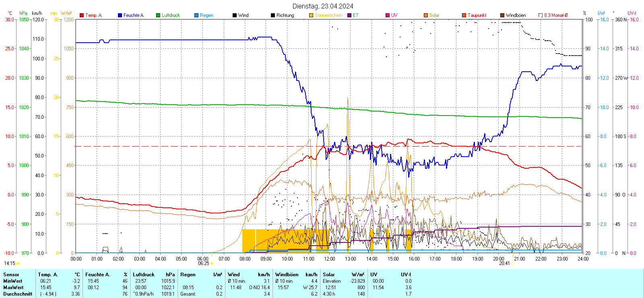Click the Wind legend label
Image resolution: width=644 pixels, height=298 pixels.
pos(243,15)
